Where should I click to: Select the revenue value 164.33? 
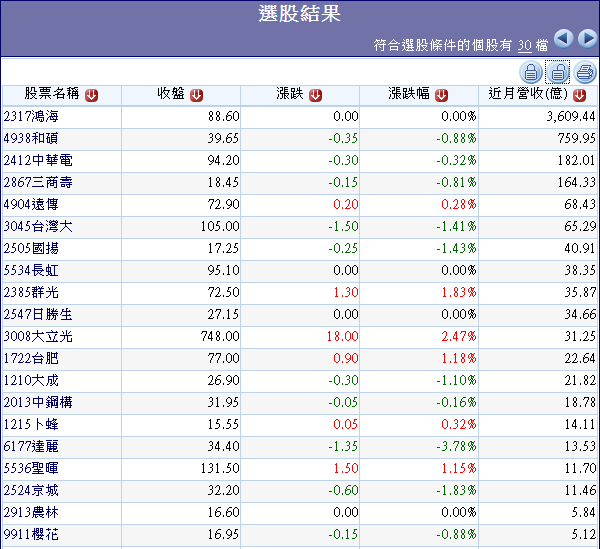tap(577, 182)
